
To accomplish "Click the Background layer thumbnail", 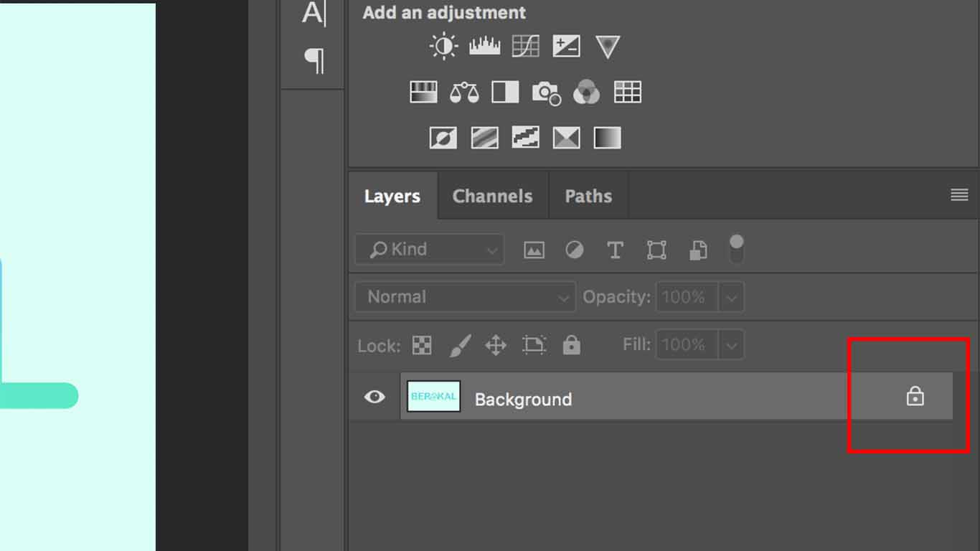I will point(433,396).
